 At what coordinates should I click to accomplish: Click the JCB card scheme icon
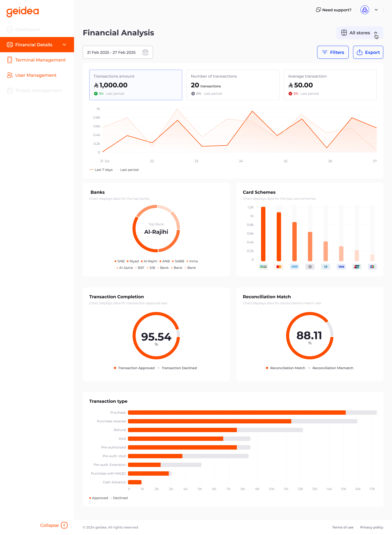click(x=372, y=267)
